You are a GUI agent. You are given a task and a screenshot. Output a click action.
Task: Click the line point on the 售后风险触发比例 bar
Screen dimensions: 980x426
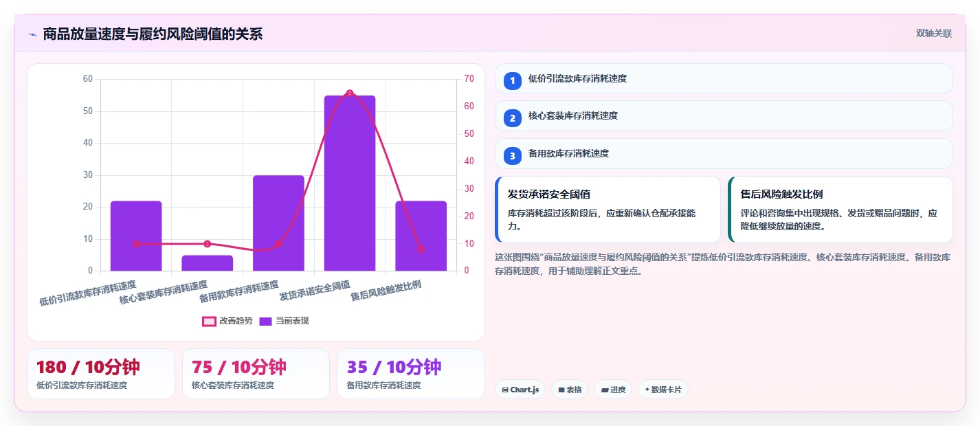click(x=421, y=249)
